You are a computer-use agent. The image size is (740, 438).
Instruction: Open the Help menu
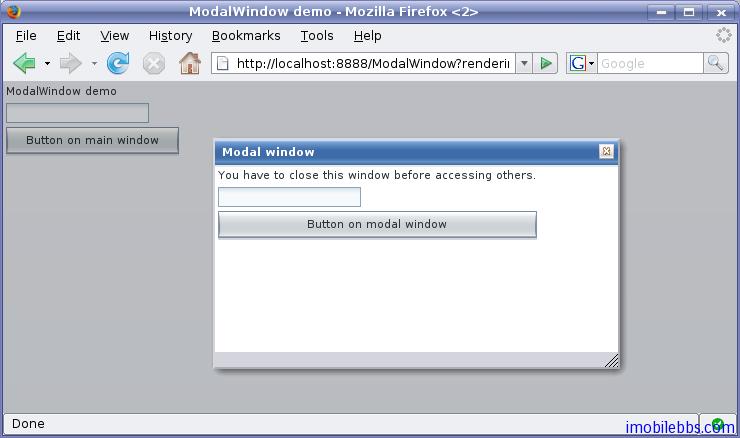[x=368, y=36]
